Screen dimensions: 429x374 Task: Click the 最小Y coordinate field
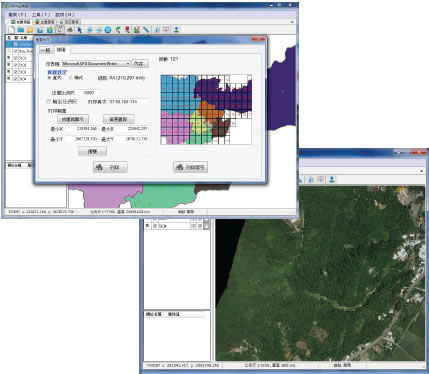(82, 139)
